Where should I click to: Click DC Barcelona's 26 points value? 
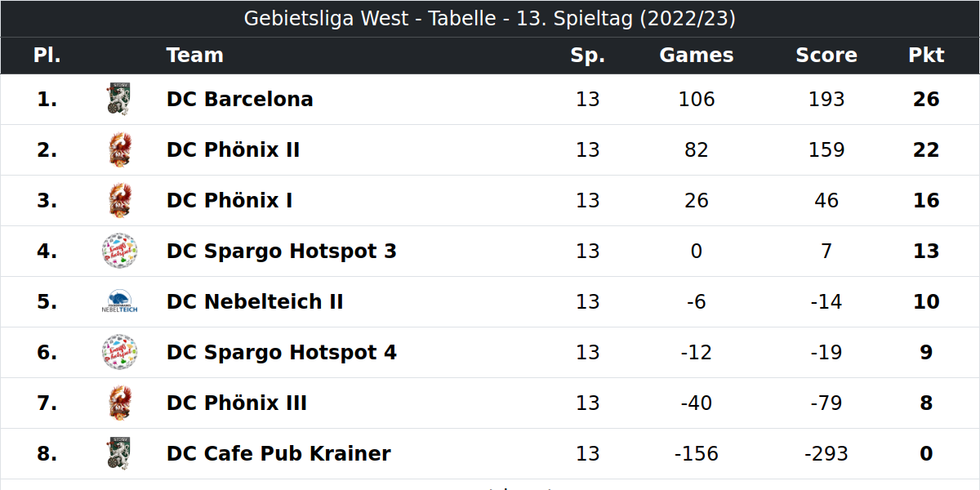tap(926, 100)
